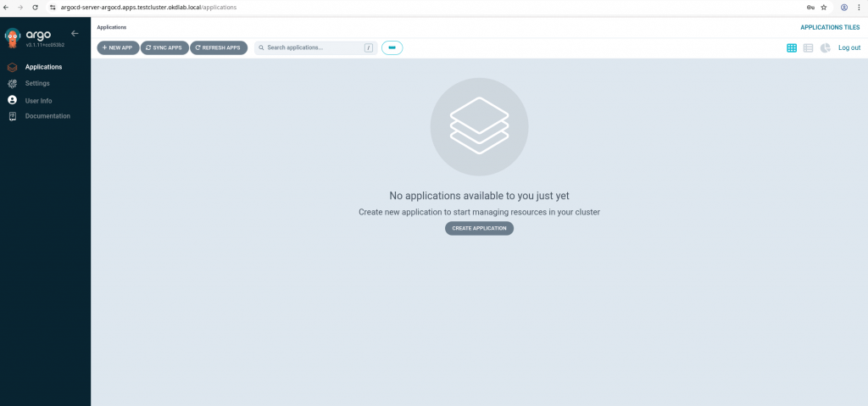Click the Argo octopus logo

(x=12, y=39)
